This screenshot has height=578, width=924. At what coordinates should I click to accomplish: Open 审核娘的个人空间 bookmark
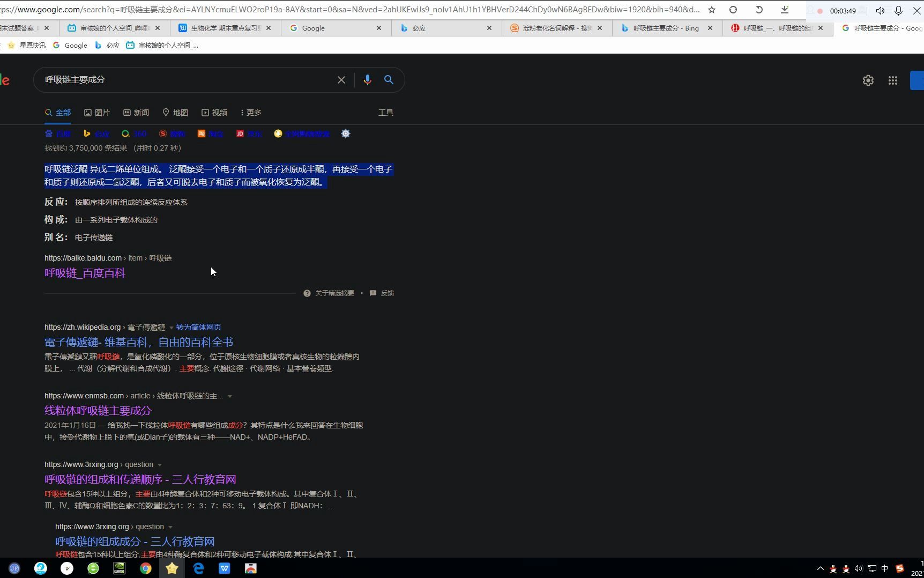(162, 46)
